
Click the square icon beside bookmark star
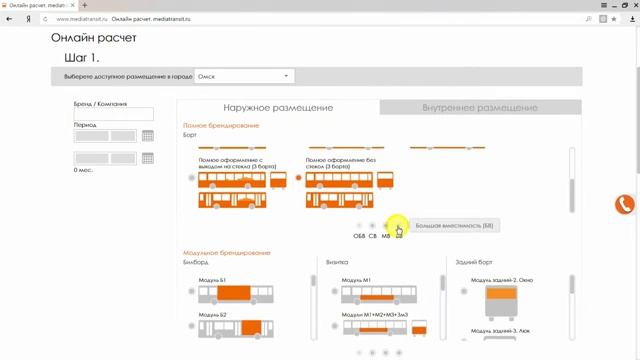[603, 19]
